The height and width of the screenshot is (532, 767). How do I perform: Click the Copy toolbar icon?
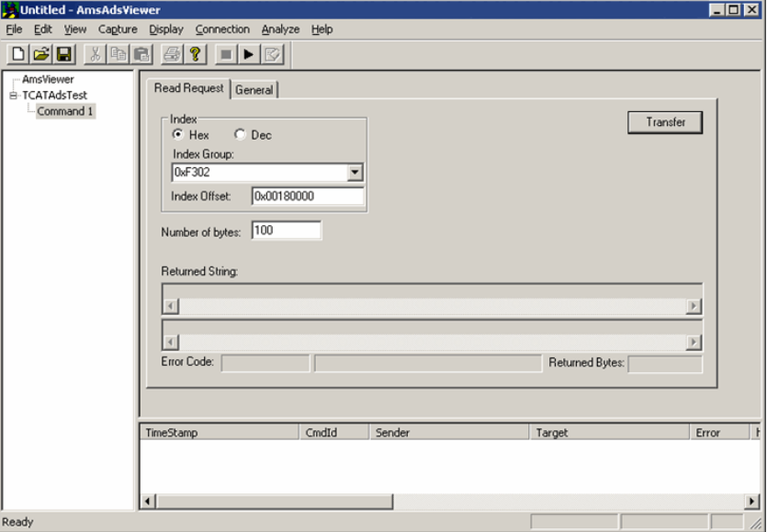click(x=118, y=54)
